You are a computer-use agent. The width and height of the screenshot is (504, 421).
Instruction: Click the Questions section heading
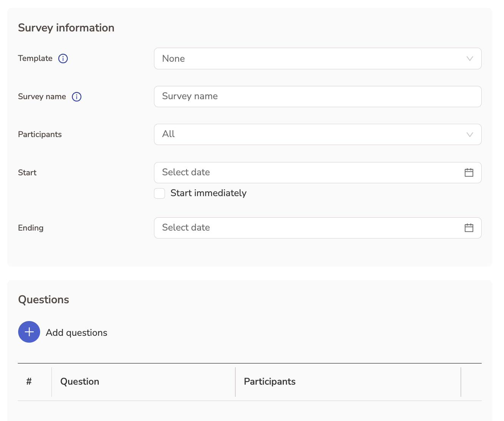tap(44, 300)
